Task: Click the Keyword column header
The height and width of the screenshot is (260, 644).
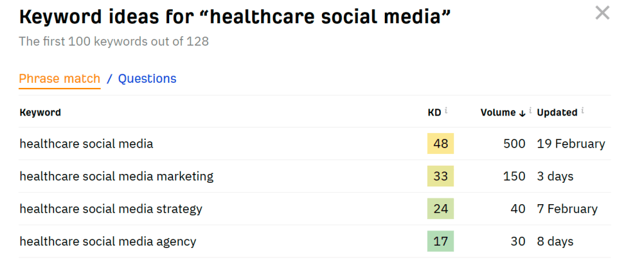Action: click(40, 112)
